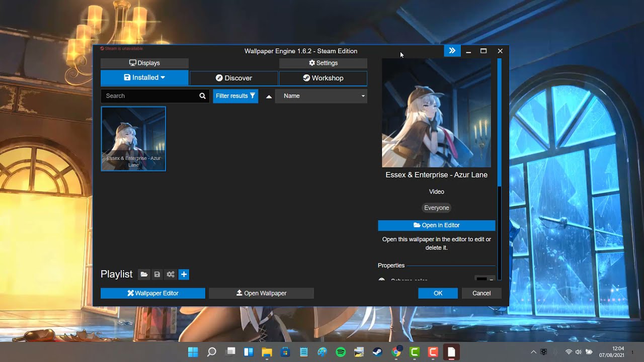Switch to the Workshop tab
Screen dimensions: 644x362
click(323, 78)
